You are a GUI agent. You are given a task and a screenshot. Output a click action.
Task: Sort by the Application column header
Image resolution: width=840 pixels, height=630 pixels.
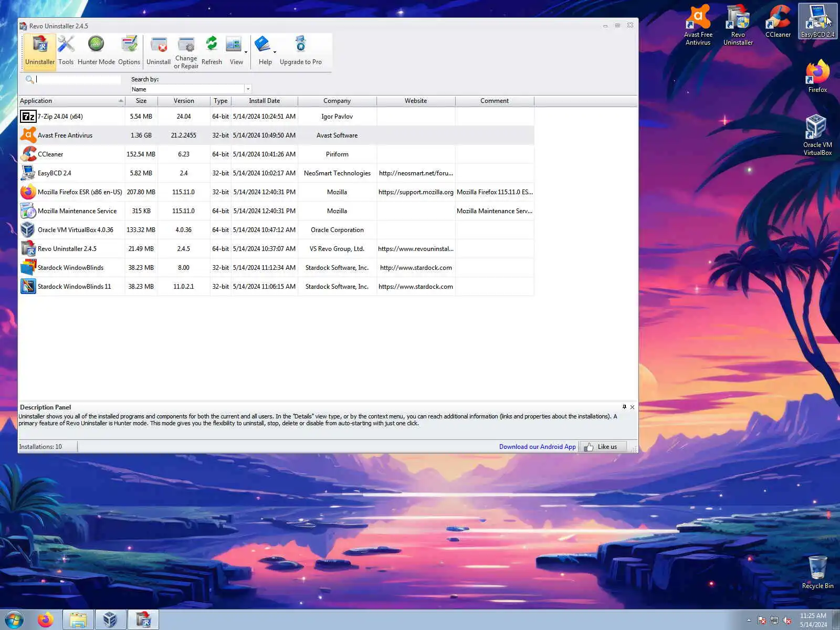(x=72, y=101)
